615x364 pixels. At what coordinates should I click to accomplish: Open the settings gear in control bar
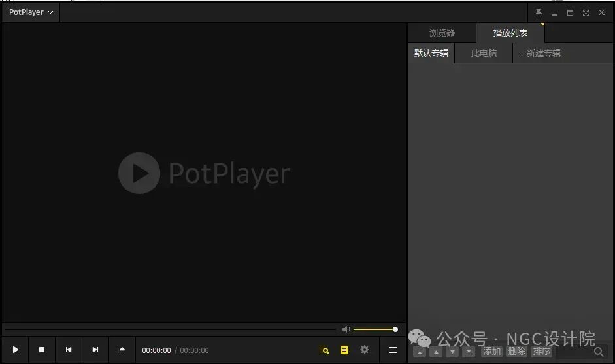click(365, 350)
